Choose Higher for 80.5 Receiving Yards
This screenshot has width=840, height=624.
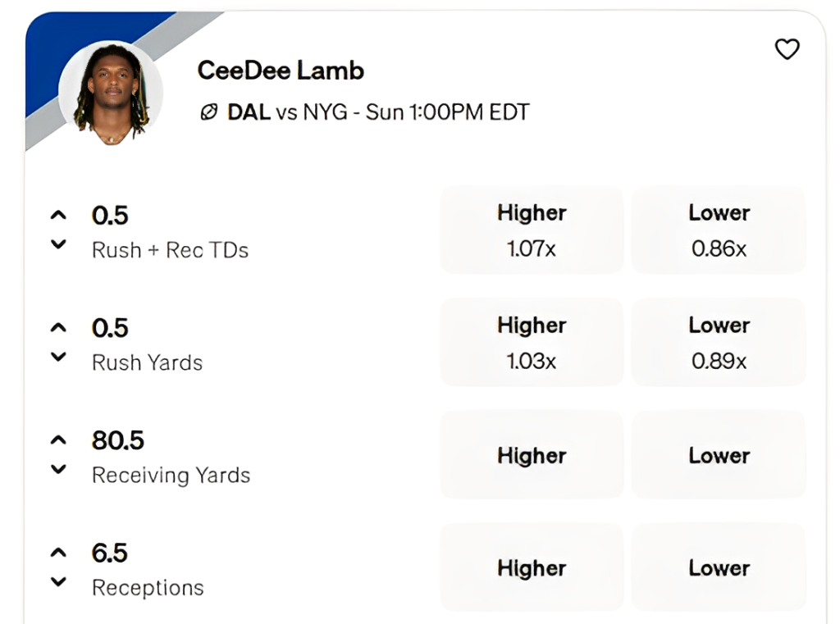click(532, 455)
